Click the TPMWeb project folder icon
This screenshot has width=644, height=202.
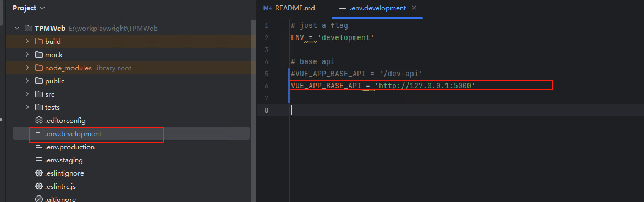pos(29,29)
